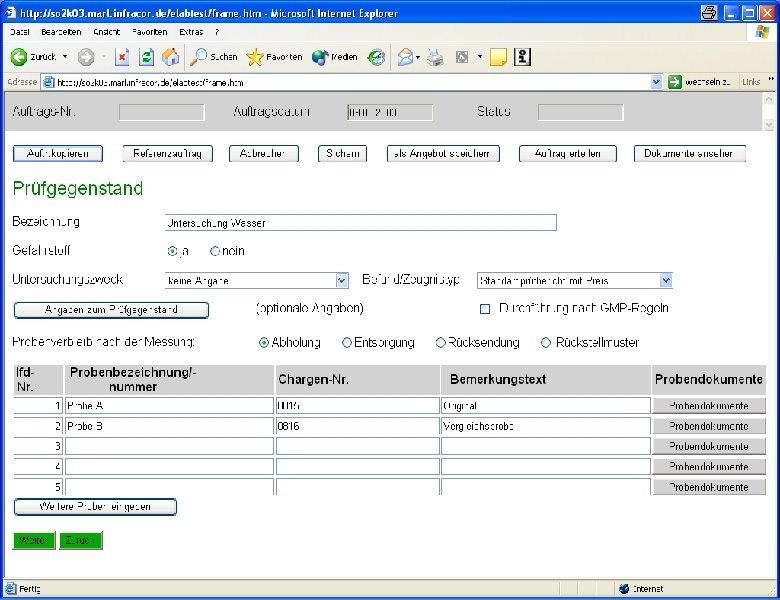Viewport: 780px width, 600px height.
Task: Click Weitere Proben eingeben button
Action: click(95, 507)
